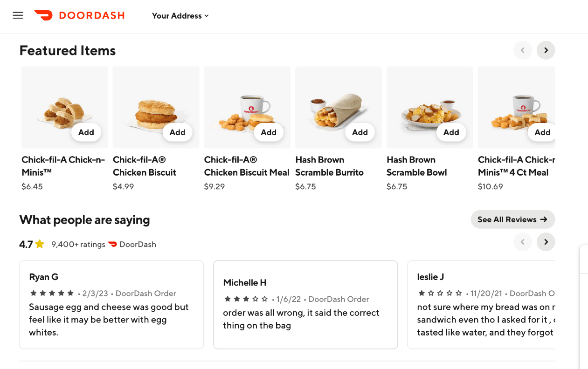Show previous customer reviews
The height and width of the screenshot is (369, 588).
pyautogui.click(x=522, y=242)
